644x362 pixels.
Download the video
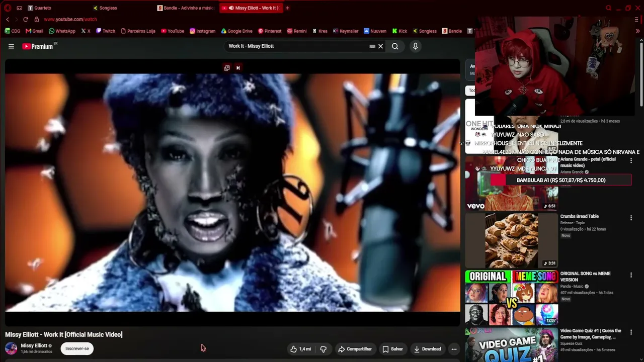(427, 349)
